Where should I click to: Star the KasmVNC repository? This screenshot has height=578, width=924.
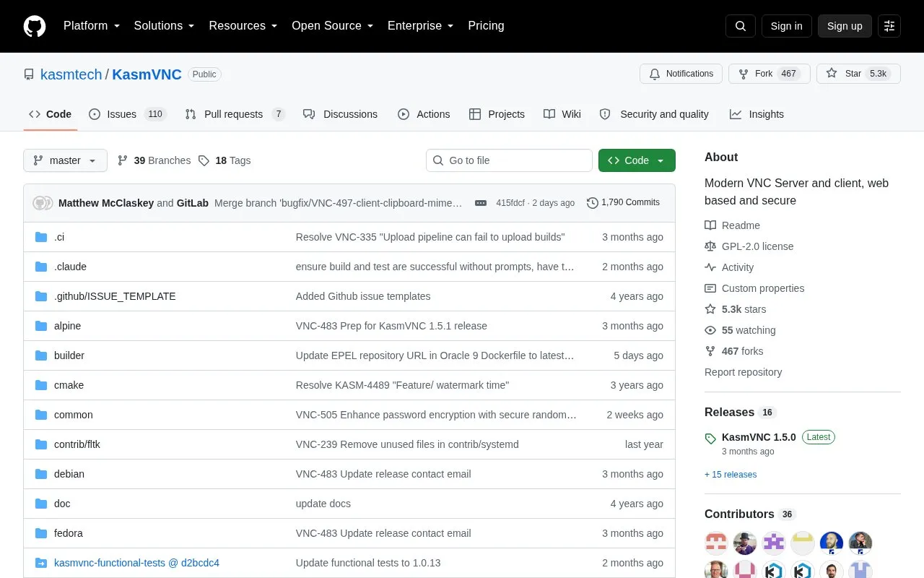[858, 74]
